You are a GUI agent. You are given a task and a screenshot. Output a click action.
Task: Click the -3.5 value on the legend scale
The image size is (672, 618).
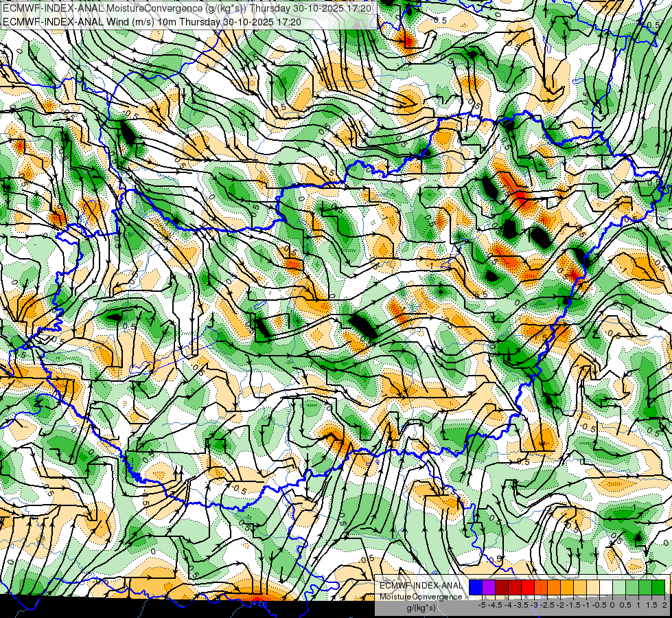click(x=521, y=605)
